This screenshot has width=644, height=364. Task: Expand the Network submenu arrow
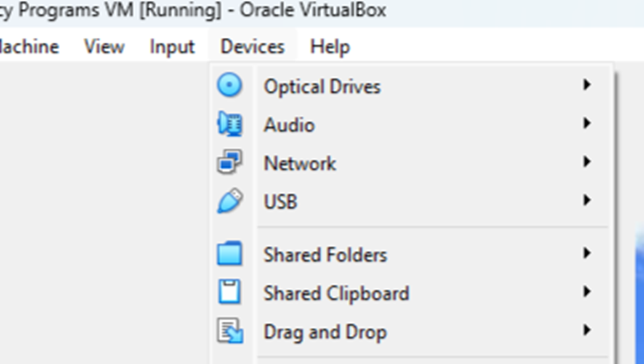[587, 162]
